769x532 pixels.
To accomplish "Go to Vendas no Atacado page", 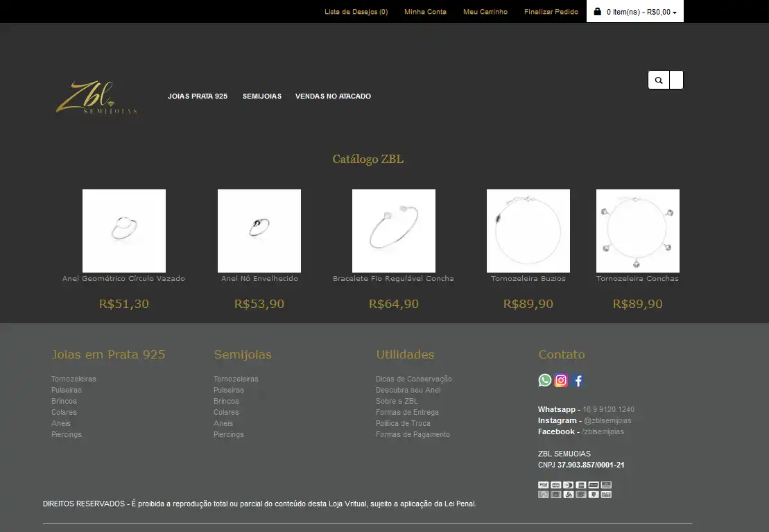I will pyautogui.click(x=333, y=96).
